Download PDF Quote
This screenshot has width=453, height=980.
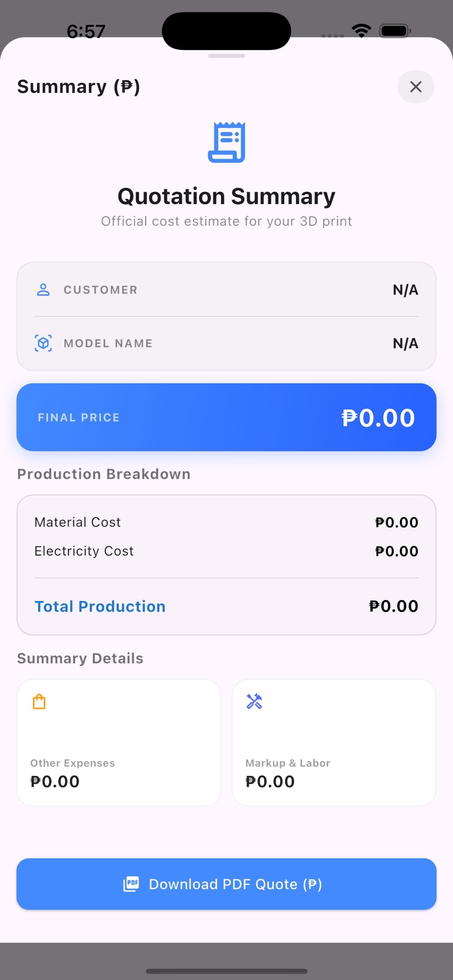226,884
